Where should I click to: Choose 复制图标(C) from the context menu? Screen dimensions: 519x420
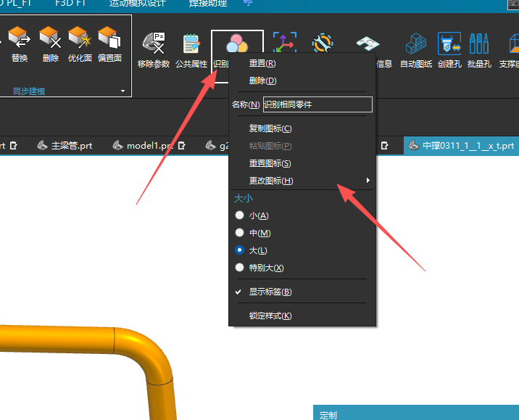click(270, 128)
